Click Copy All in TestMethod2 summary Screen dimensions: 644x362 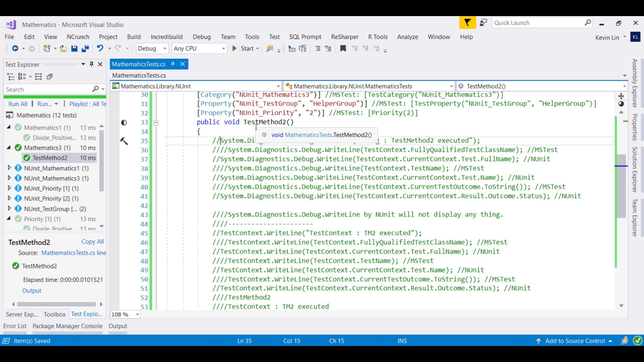[92, 242]
